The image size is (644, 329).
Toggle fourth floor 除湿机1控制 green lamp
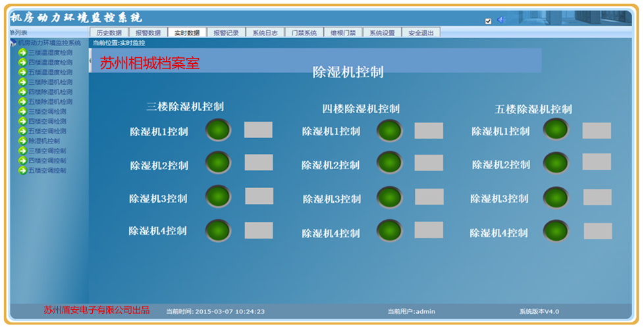[389, 131]
